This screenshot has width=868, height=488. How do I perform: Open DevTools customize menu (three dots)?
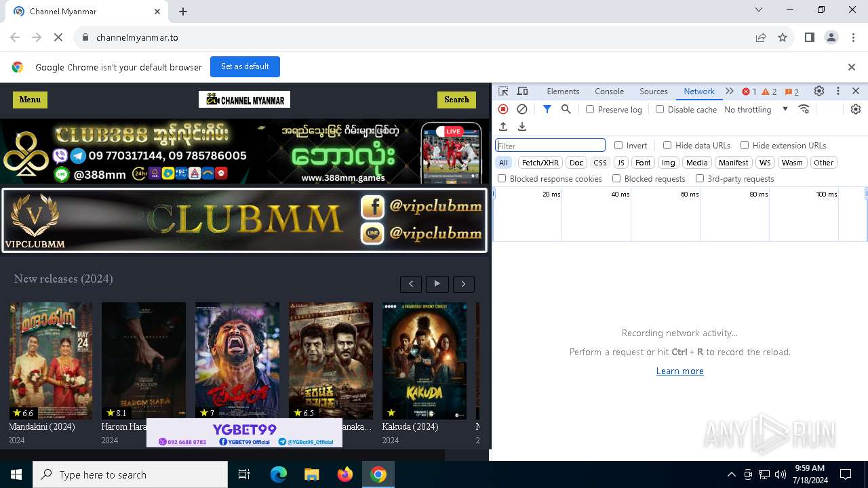click(x=838, y=91)
